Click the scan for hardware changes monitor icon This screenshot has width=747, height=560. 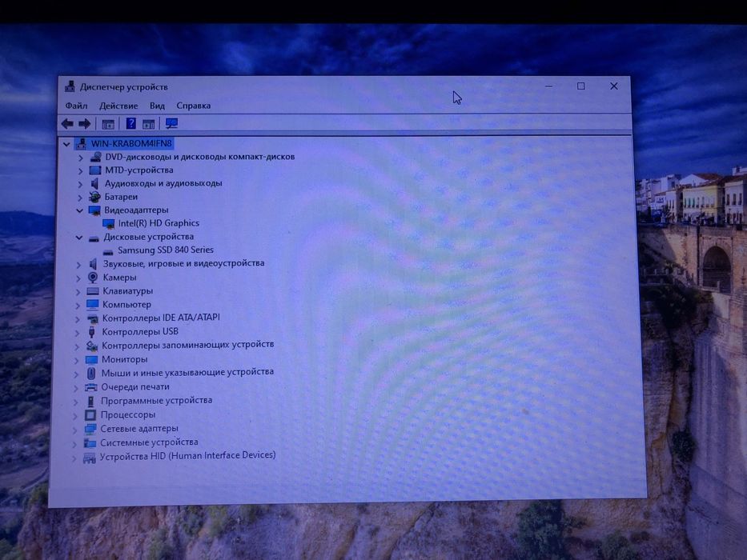[x=171, y=124]
